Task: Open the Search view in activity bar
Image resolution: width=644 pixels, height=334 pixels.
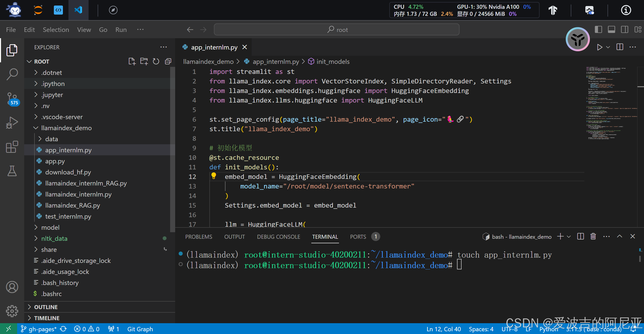Action: pos(12,74)
